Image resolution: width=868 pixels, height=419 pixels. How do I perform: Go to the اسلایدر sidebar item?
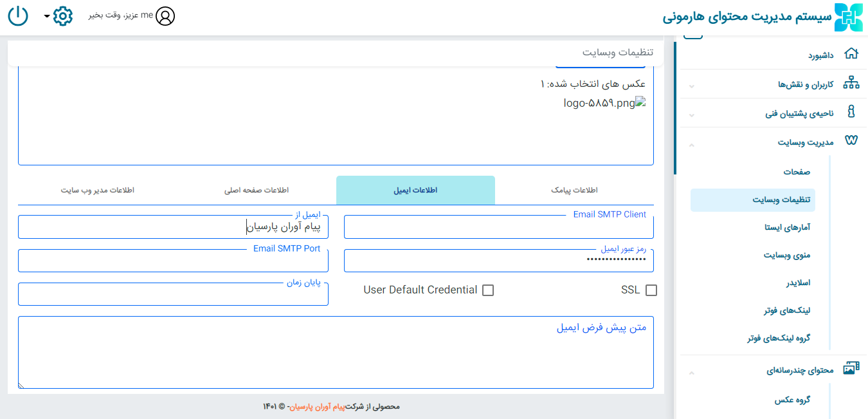tap(798, 283)
